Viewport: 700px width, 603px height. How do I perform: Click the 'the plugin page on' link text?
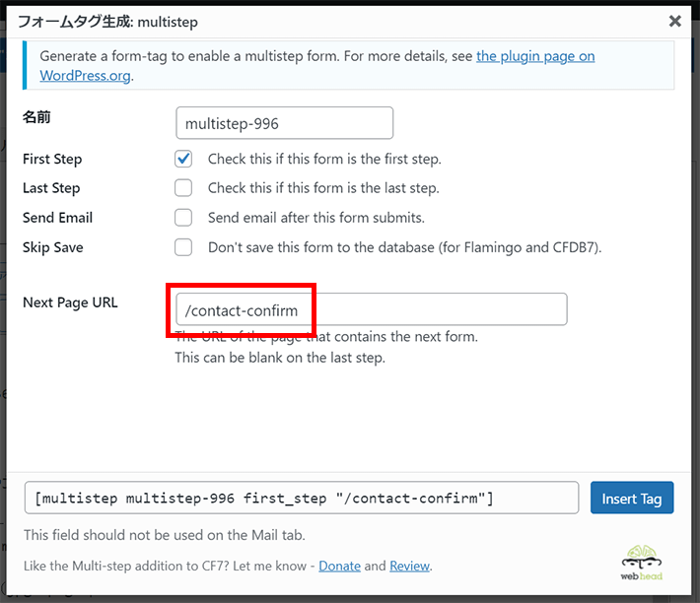coord(535,56)
